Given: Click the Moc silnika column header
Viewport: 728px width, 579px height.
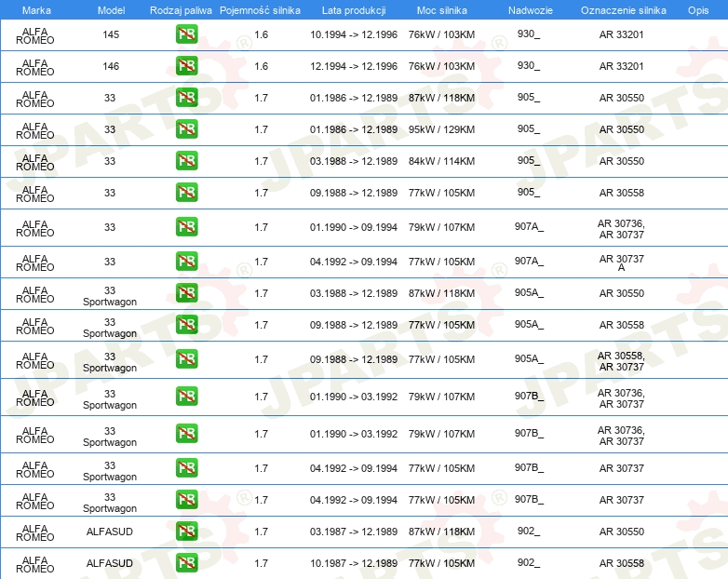Looking at the screenshot, I should pyautogui.click(x=442, y=10).
